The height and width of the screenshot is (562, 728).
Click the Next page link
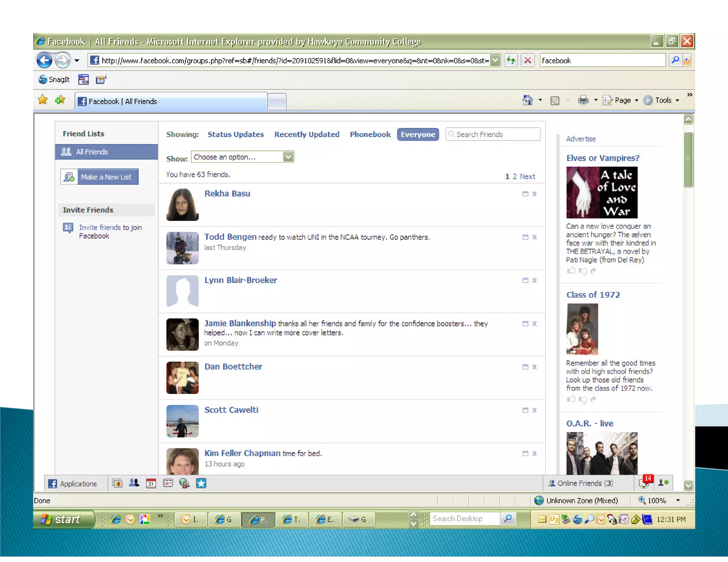tap(528, 177)
